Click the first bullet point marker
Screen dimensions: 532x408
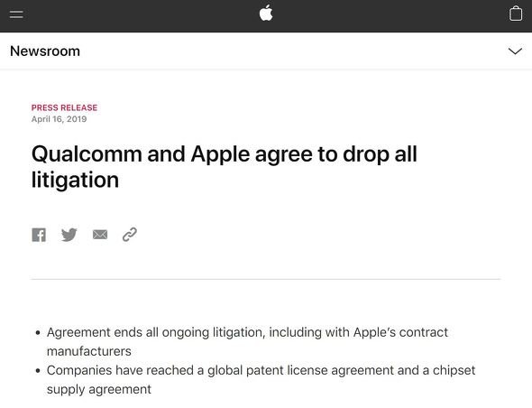(x=38, y=332)
